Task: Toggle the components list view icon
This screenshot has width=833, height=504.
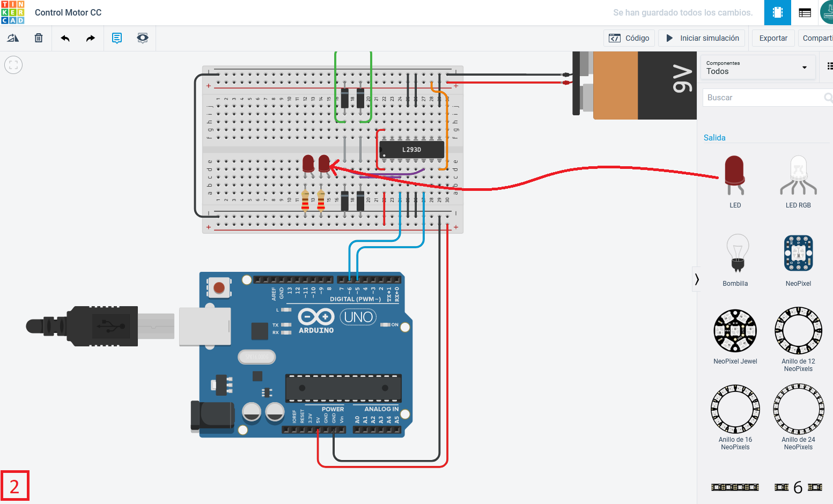Action: pos(830,66)
